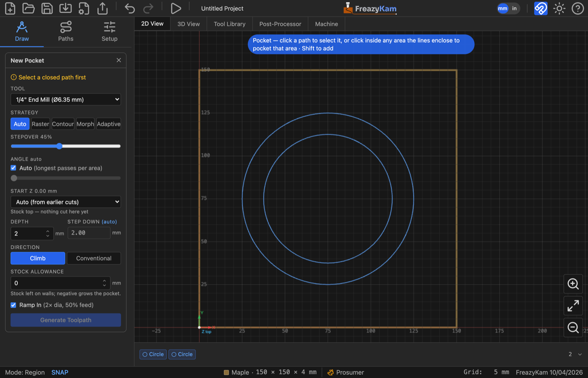Click the import download icon
The height and width of the screenshot is (378, 588).
[65, 8]
